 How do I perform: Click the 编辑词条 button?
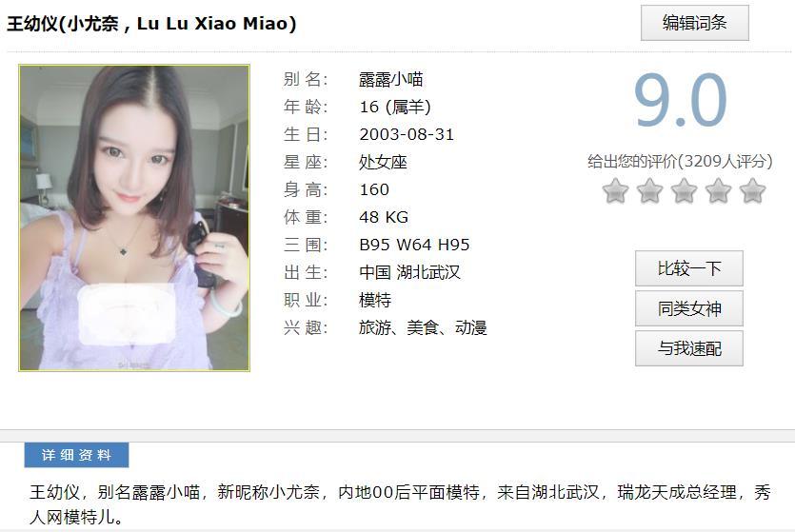tap(695, 23)
